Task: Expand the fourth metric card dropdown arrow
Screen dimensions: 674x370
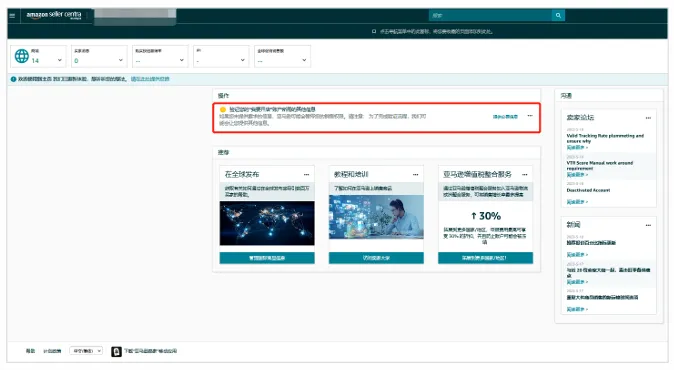Action: (242, 60)
